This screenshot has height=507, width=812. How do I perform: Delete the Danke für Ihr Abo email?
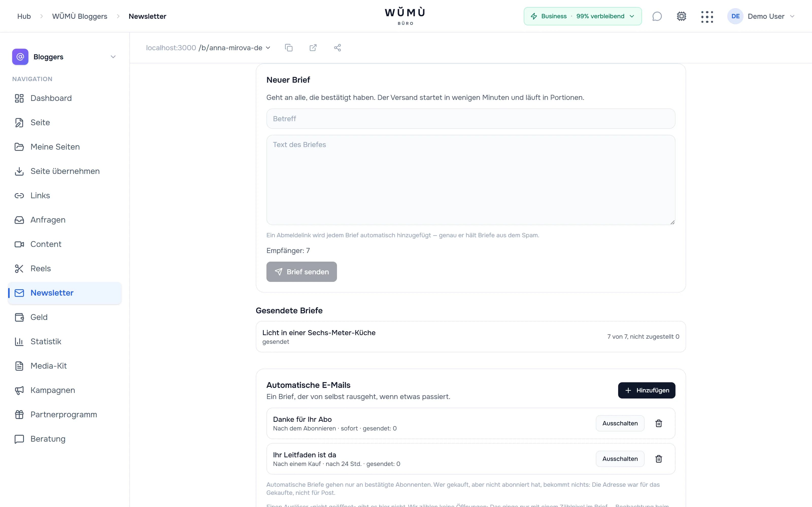point(659,423)
